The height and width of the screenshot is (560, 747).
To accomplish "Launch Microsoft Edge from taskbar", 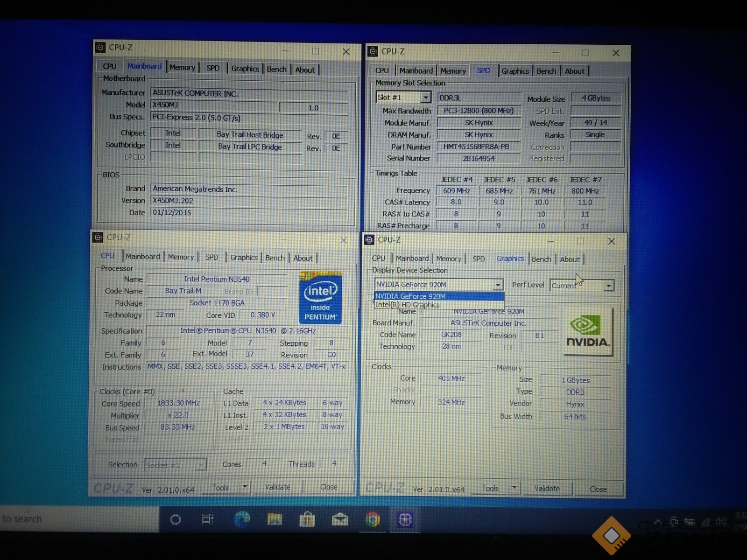I will pyautogui.click(x=242, y=519).
